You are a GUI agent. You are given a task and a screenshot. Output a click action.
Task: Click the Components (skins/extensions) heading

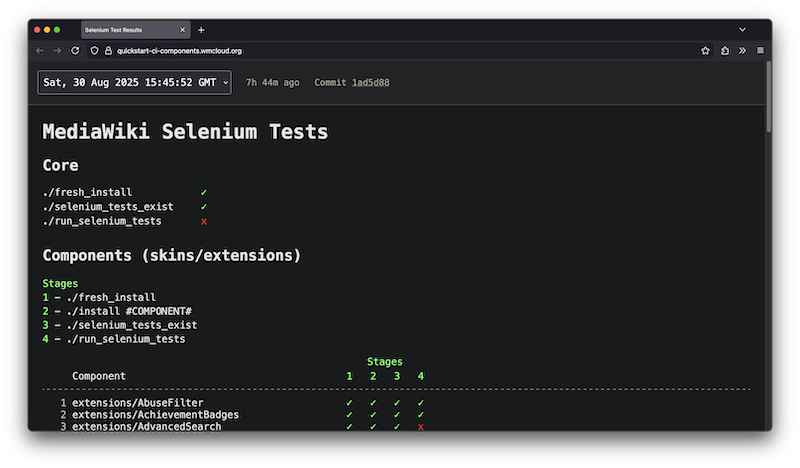pyautogui.click(x=171, y=255)
